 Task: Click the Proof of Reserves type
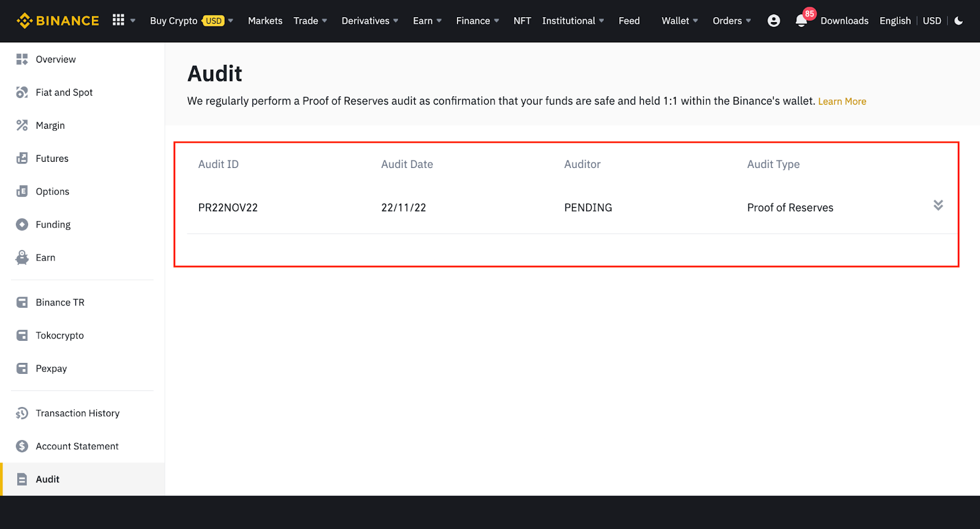pyautogui.click(x=790, y=208)
